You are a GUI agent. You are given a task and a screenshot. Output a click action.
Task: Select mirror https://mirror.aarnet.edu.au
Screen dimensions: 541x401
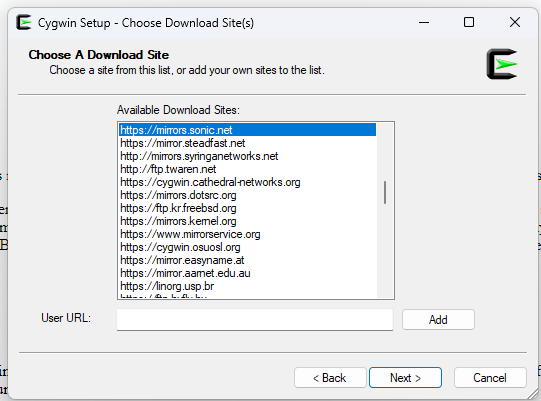point(247,273)
